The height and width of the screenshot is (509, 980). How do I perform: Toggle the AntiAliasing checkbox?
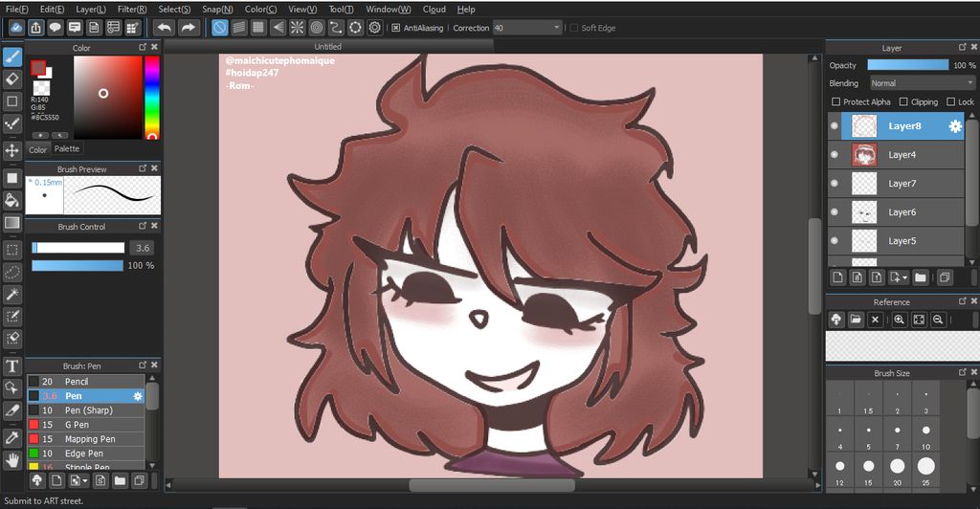pos(395,28)
